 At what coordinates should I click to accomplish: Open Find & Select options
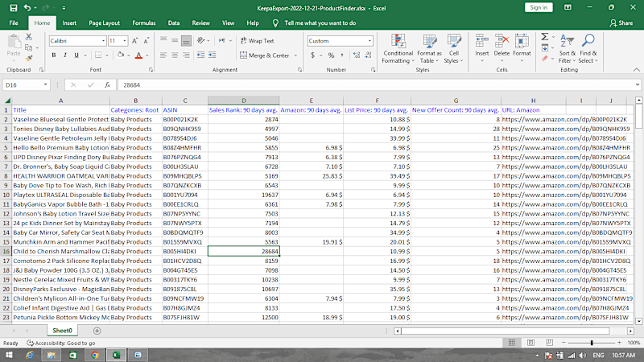588,49
